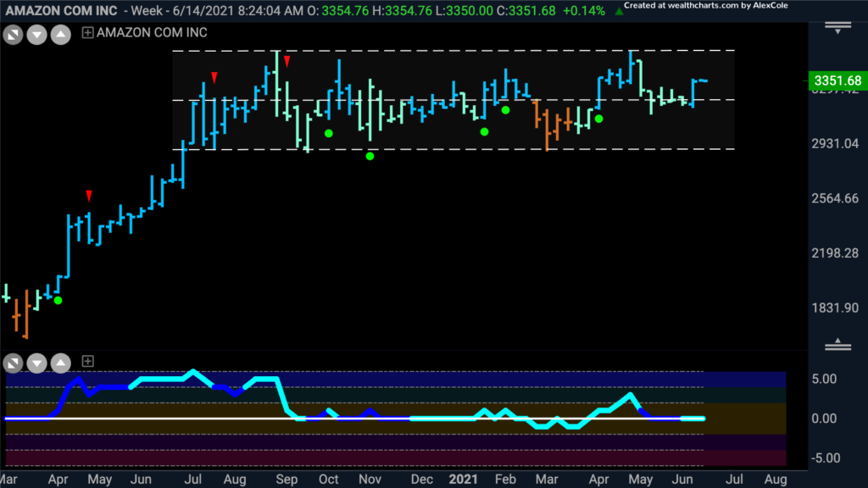The image size is (868, 488).
Task: Click the indicator panel move-up arrow icon
Action: pyautogui.click(x=61, y=363)
